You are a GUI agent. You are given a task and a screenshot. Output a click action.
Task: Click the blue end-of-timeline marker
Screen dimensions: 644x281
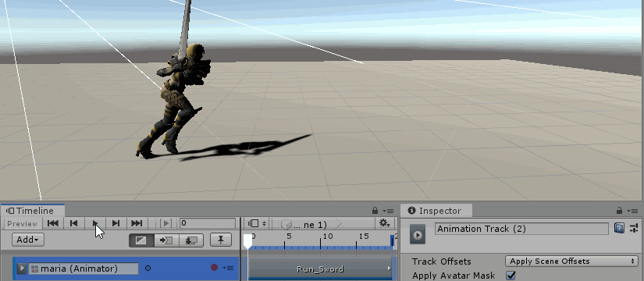tap(392, 240)
